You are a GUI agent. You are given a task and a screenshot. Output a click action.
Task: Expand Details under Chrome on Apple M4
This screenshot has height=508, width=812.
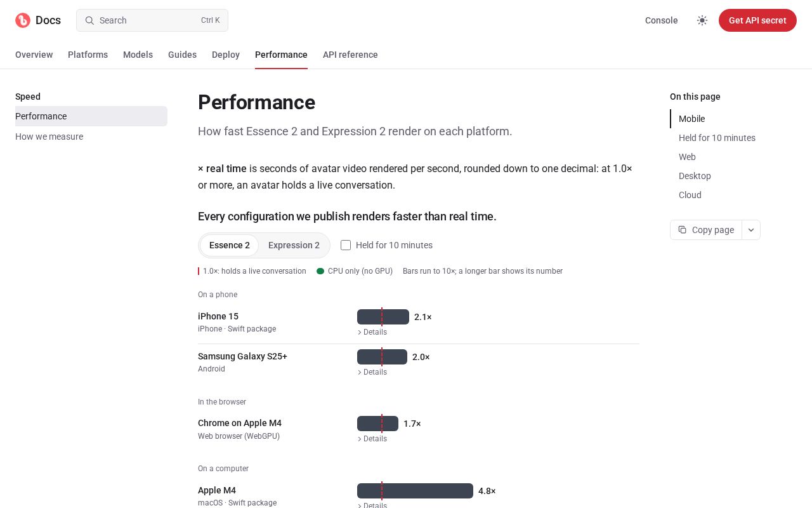(372, 439)
